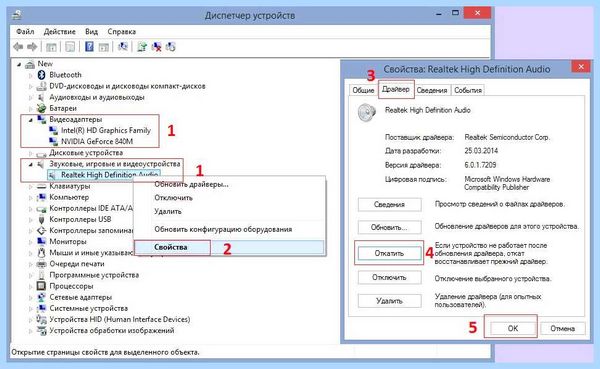Expand the Клавиатуры category
Viewport: 600px width, 369px height.
[x=31, y=187]
